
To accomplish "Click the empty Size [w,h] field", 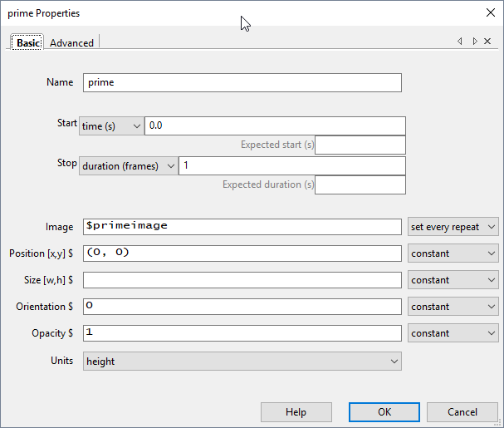I will click(242, 280).
